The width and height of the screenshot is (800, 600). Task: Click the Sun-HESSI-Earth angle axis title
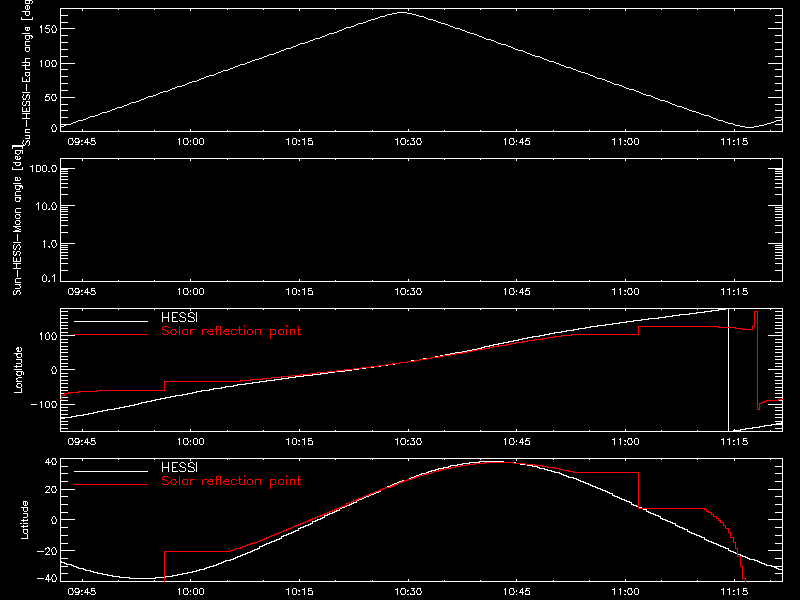[27, 72]
